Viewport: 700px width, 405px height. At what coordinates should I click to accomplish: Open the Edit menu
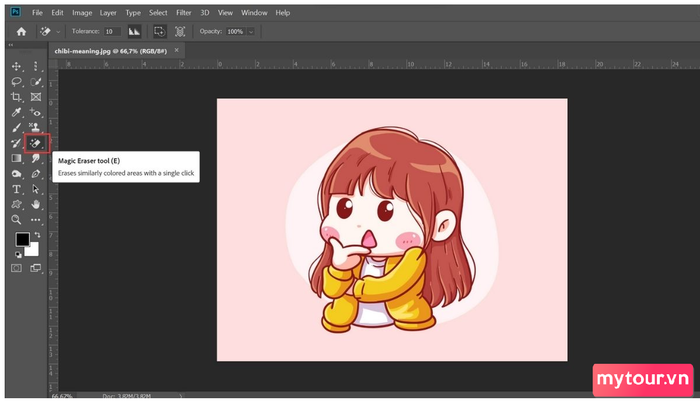(x=57, y=13)
